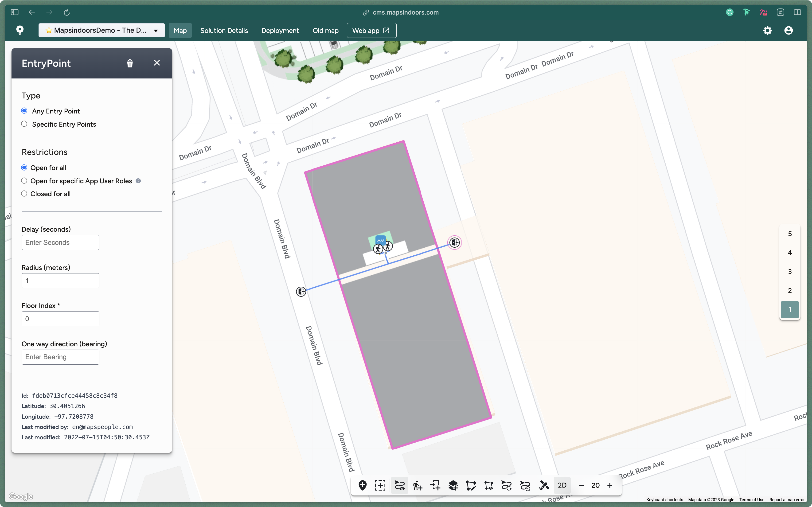Zoom in with the plus button
The height and width of the screenshot is (507, 812).
coord(610,485)
